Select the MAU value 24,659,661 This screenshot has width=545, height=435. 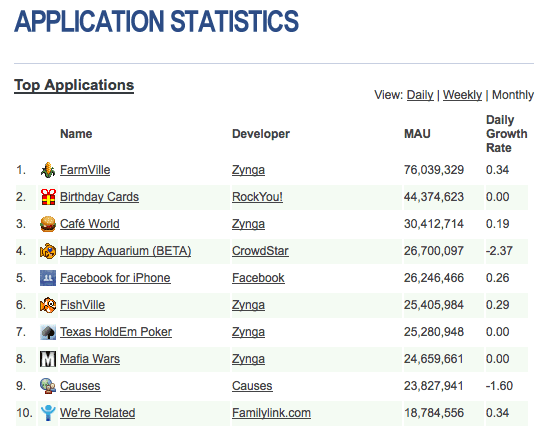click(x=434, y=359)
